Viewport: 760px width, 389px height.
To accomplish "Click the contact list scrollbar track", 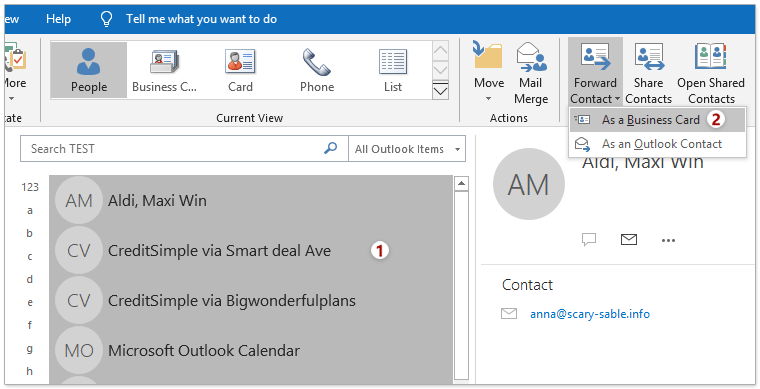I will 461,285.
